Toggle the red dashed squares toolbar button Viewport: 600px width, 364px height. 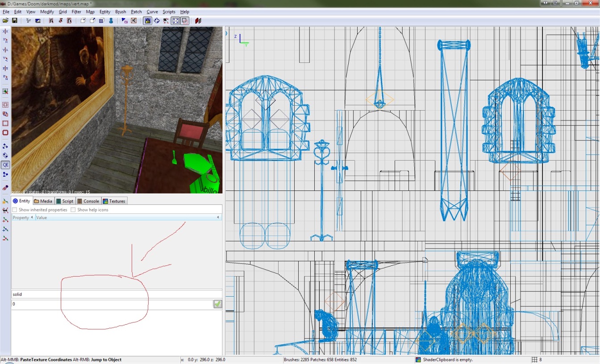click(x=184, y=21)
